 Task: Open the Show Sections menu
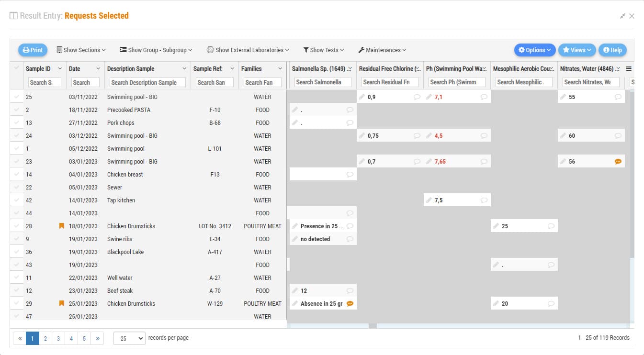click(81, 50)
